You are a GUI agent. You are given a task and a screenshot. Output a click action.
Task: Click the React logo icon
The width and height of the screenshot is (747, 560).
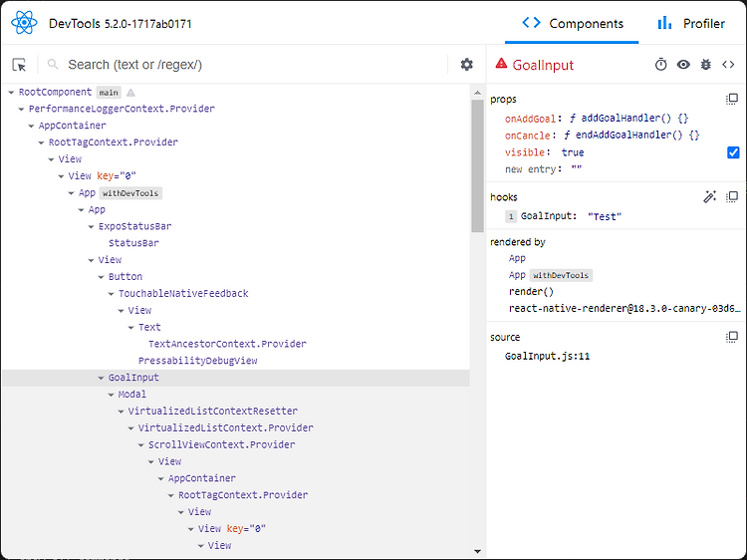[24, 22]
